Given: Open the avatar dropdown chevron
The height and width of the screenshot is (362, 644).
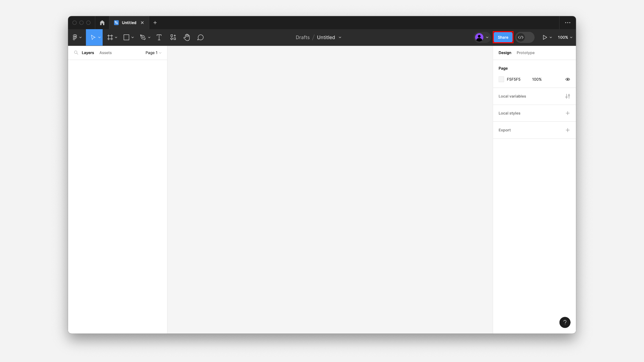Looking at the screenshot, I should [x=487, y=38].
